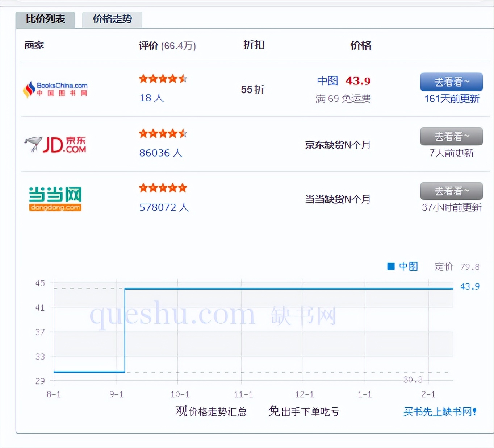Switch to the 比价列表 tab

click(x=45, y=20)
